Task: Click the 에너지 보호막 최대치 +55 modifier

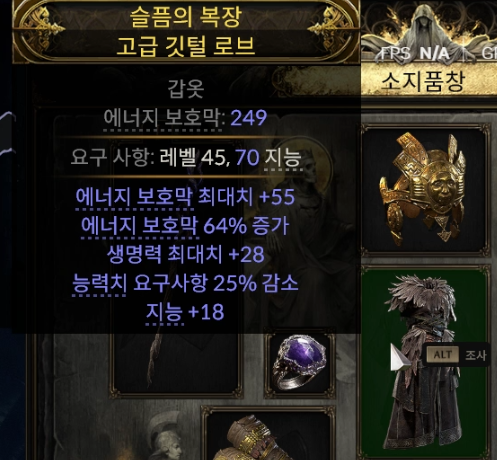Action: coord(185,197)
